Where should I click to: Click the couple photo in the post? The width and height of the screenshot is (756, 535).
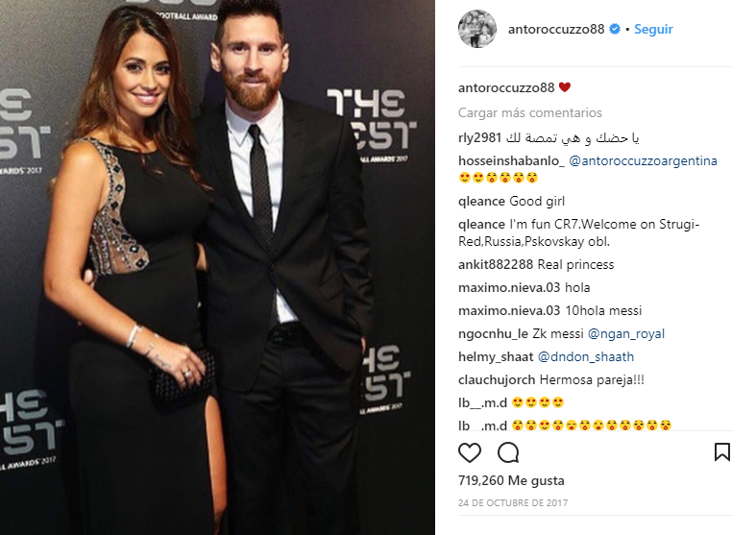coord(217,267)
